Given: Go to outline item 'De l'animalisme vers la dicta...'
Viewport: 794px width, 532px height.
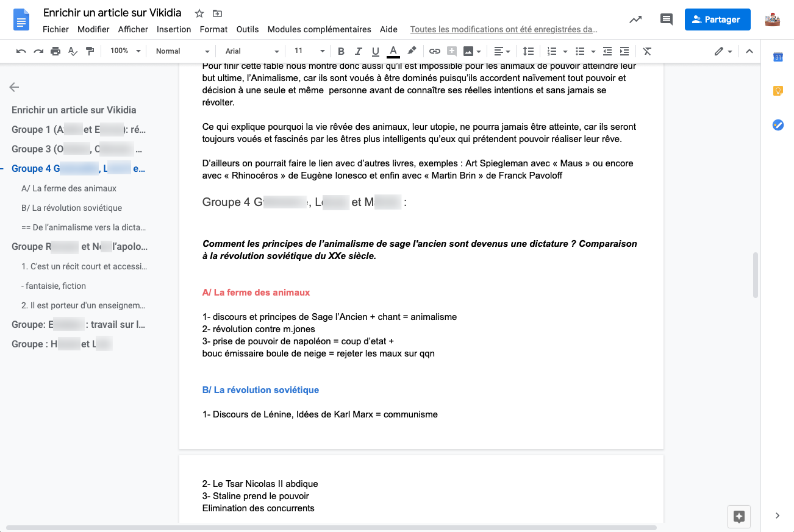Looking at the screenshot, I should click(84, 227).
